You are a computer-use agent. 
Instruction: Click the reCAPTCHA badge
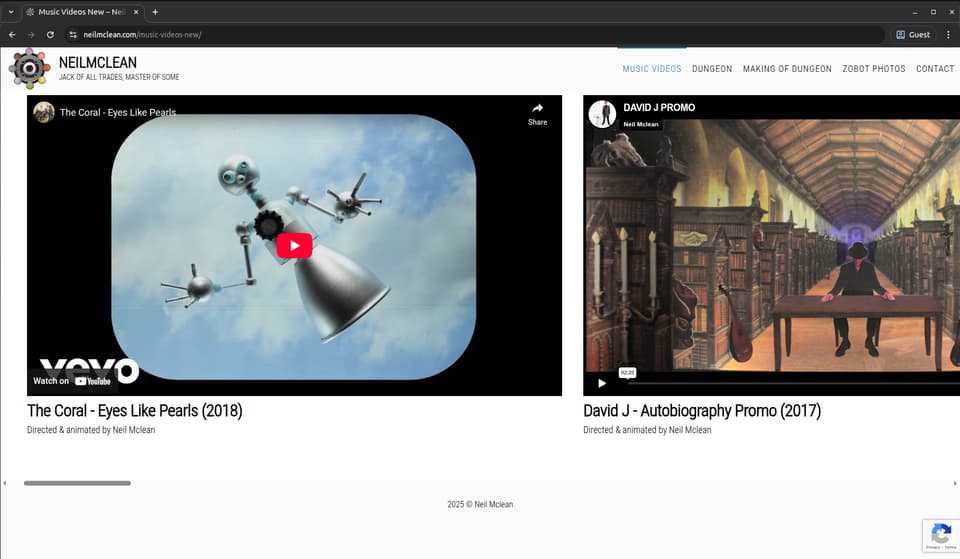click(941, 535)
